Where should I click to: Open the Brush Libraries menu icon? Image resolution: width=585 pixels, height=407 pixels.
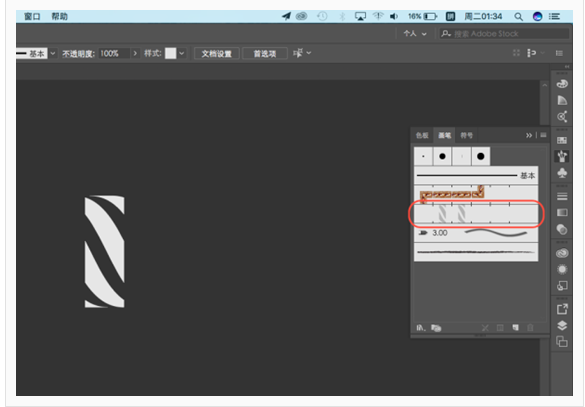point(421,328)
